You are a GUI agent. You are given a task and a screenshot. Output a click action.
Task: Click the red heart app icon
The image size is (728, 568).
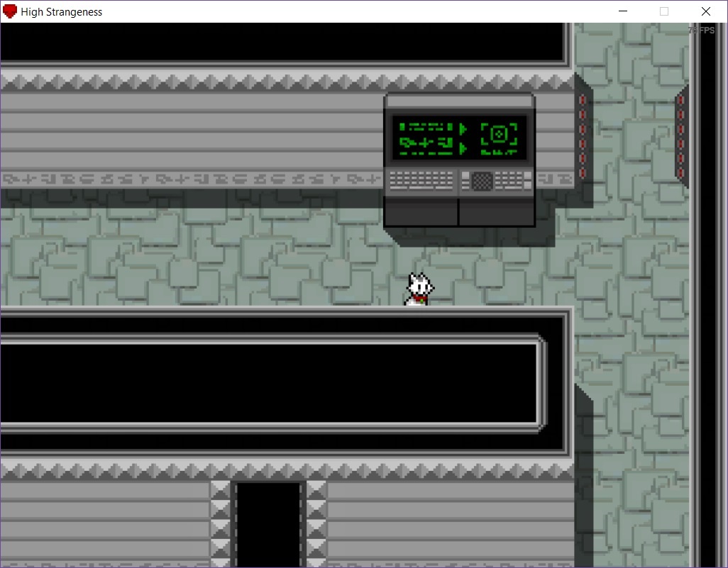coord(10,11)
